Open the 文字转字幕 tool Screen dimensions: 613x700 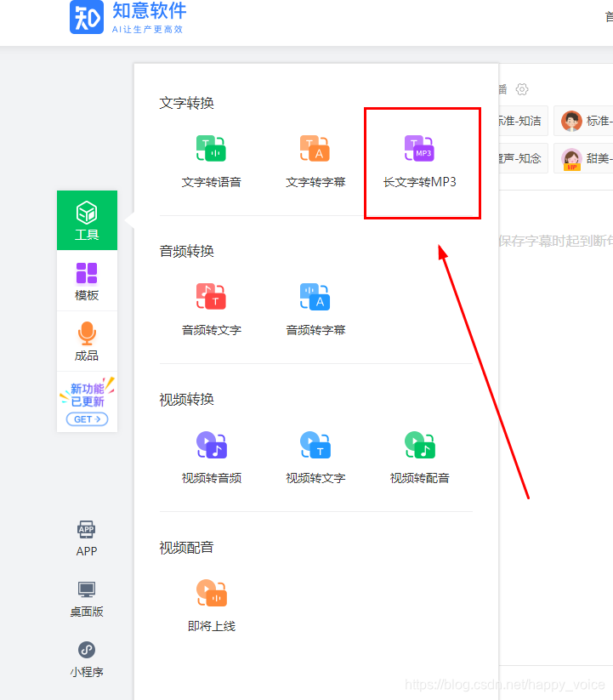tap(315, 162)
